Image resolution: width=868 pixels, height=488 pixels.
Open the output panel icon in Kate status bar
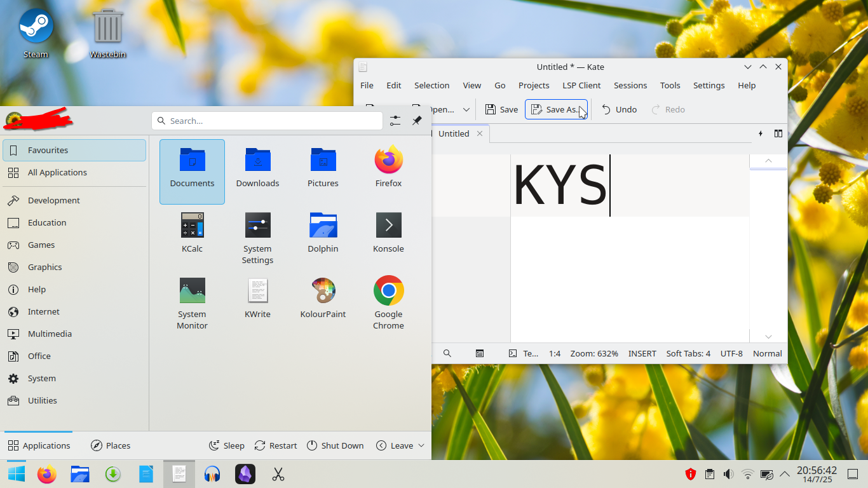pyautogui.click(x=480, y=353)
